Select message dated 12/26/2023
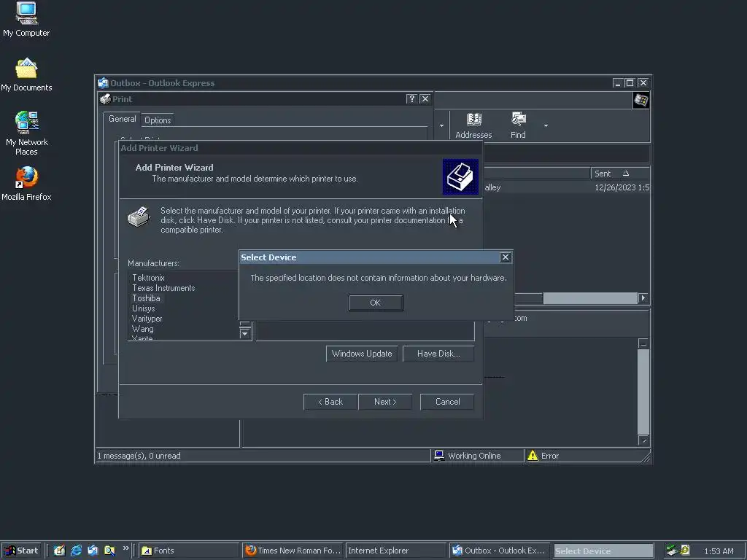The image size is (747, 560). (x=567, y=187)
